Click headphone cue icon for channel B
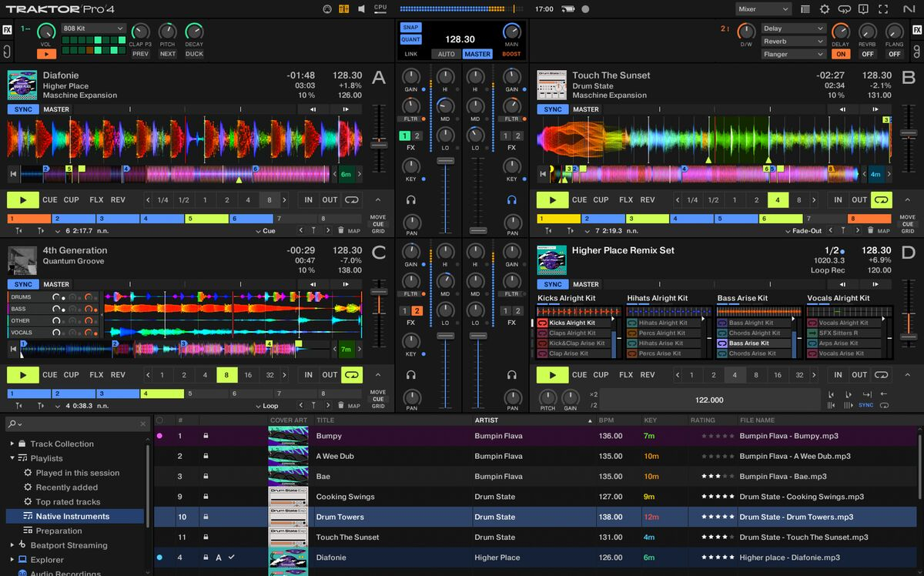Image resolution: width=924 pixels, height=576 pixels. coord(512,200)
